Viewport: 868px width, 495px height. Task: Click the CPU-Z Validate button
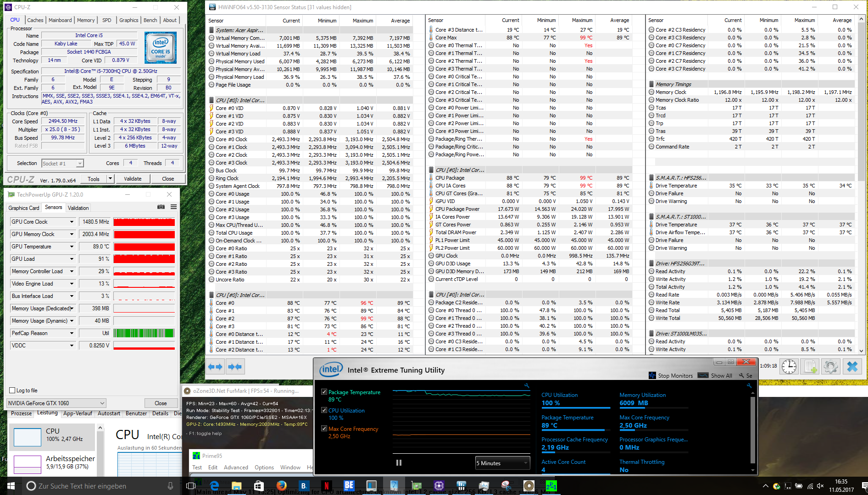(x=133, y=179)
